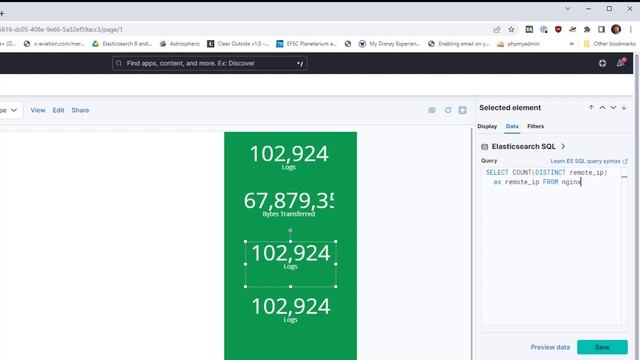Bookmark this page with the star icon
Viewport: 640px width, 360px height.
coord(511,29)
